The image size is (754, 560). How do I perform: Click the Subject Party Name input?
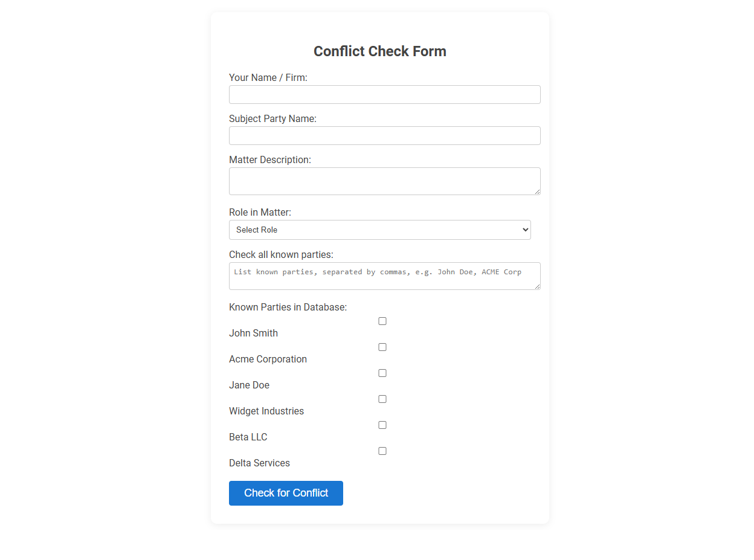coord(384,135)
